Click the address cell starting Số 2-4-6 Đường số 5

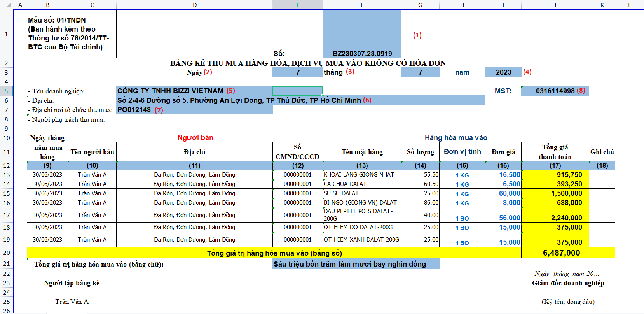coord(300,100)
